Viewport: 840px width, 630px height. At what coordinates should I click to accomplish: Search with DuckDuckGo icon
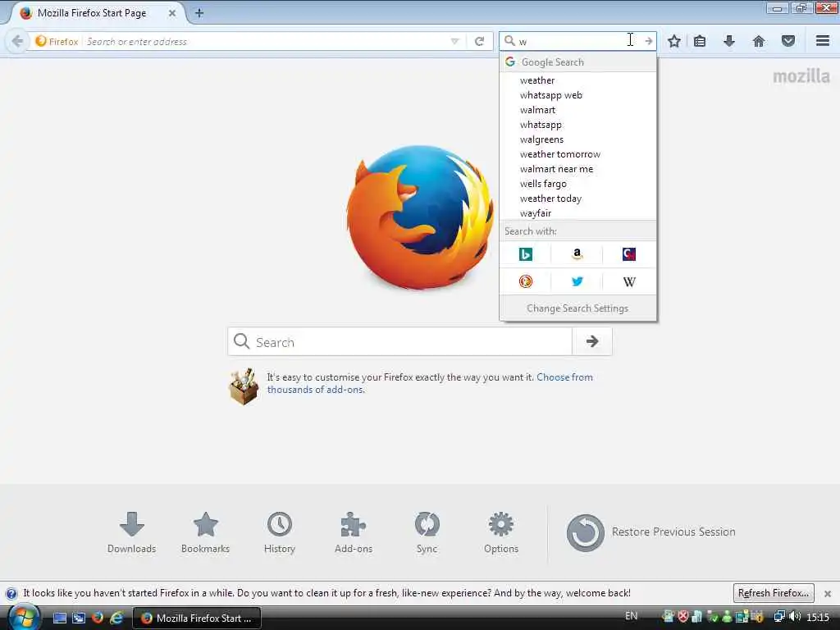click(x=526, y=281)
